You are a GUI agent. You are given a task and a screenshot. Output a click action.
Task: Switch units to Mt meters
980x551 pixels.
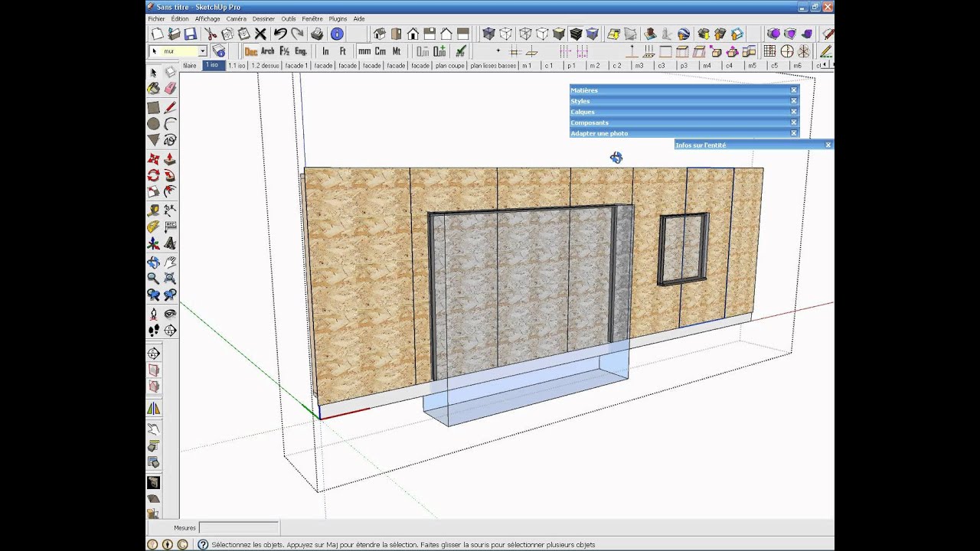click(x=397, y=51)
